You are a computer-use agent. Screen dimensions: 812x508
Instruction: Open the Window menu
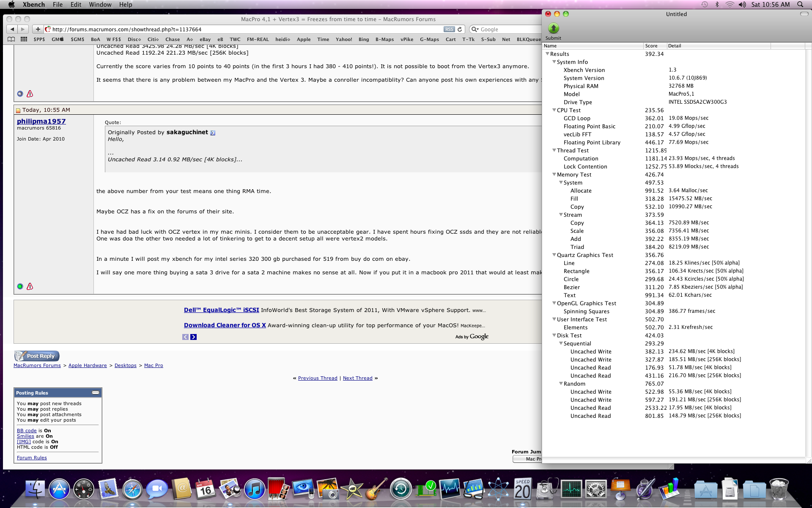[100, 5]
